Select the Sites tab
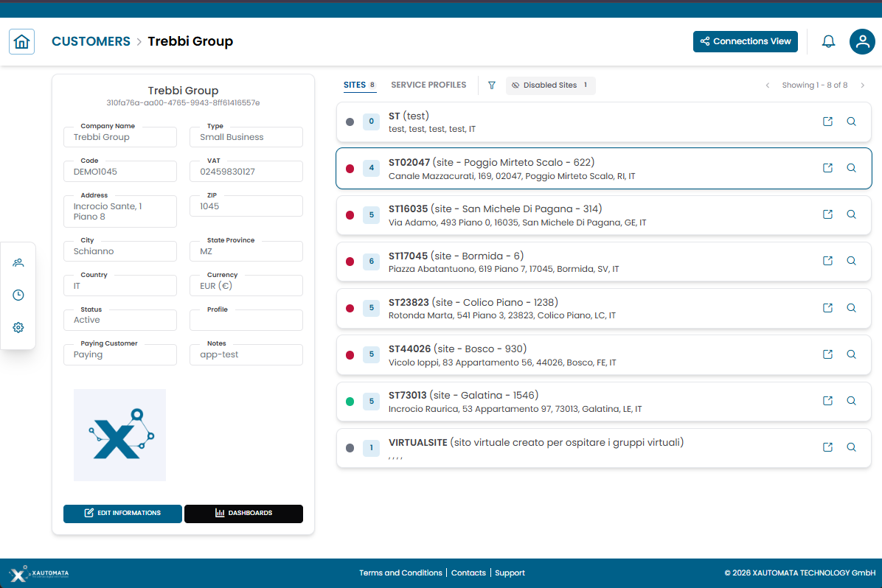The image size is (882, 588). pyautogui.click(x=355, y=85)
